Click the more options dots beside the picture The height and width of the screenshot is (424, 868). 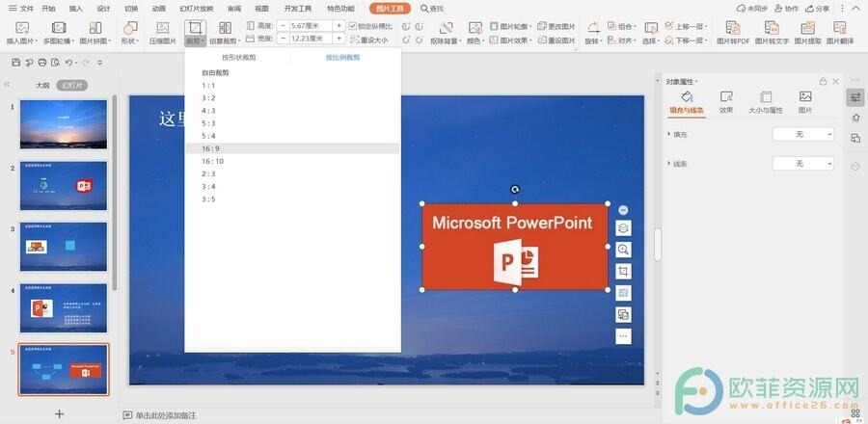623,336
